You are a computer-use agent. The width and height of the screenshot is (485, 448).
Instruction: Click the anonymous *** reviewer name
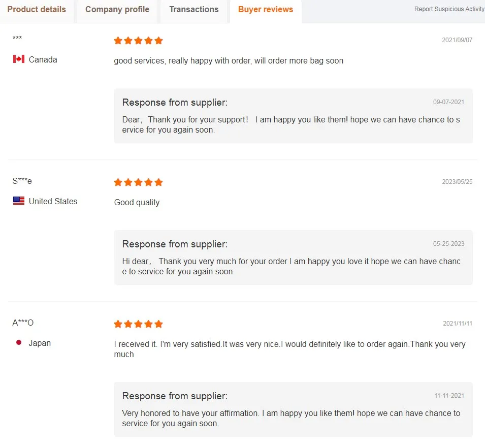click(17, 39)
